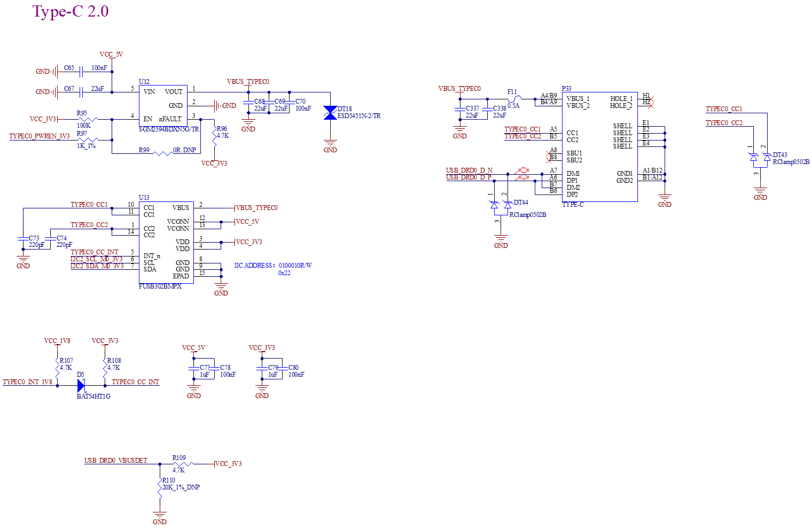Select the R110 20K_1%_DNP resistor

(160, 486)
